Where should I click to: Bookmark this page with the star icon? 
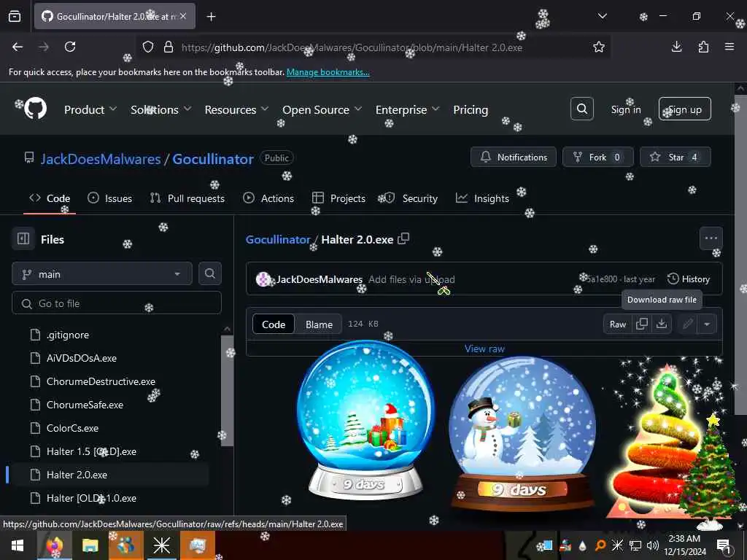599,47
